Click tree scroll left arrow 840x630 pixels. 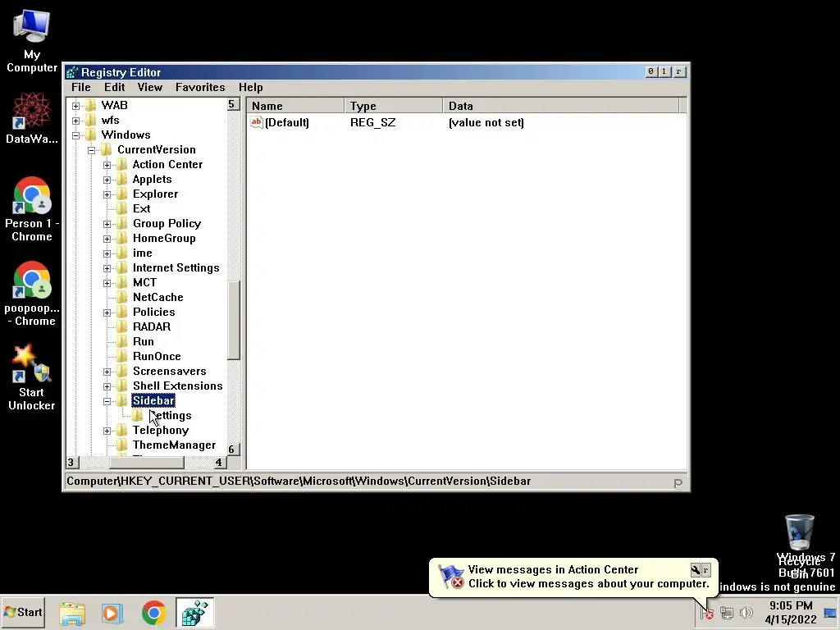[72, 463]
